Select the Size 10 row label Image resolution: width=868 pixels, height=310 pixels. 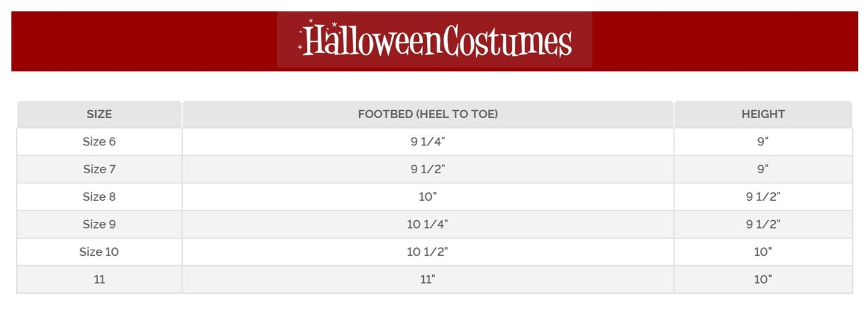tap(99, 251)
